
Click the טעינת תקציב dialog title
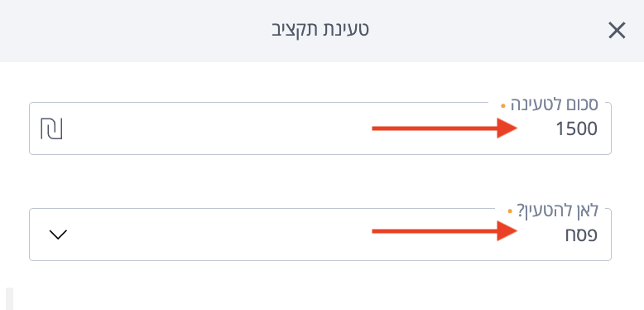click(320, 30)
